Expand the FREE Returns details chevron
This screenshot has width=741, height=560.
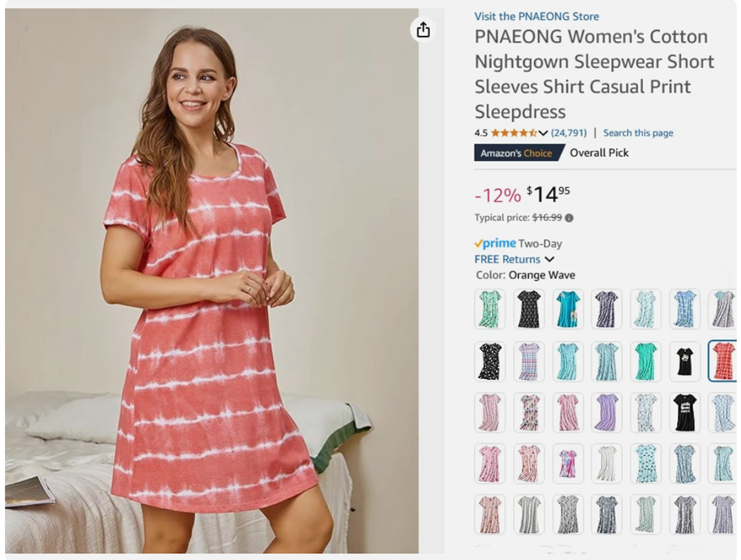click(x=550, y=259)
